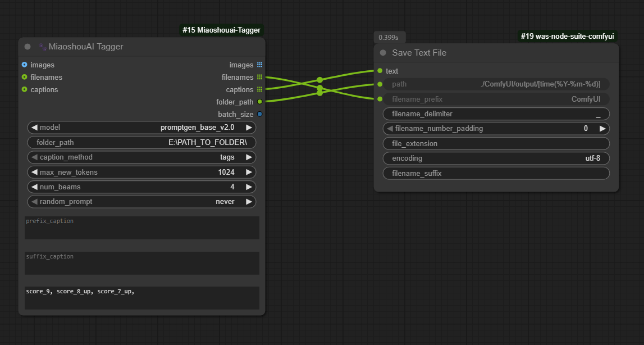Open the caption_method tags dropdown
The width and height of the screenshot is (644, 345).
(141, 157)
